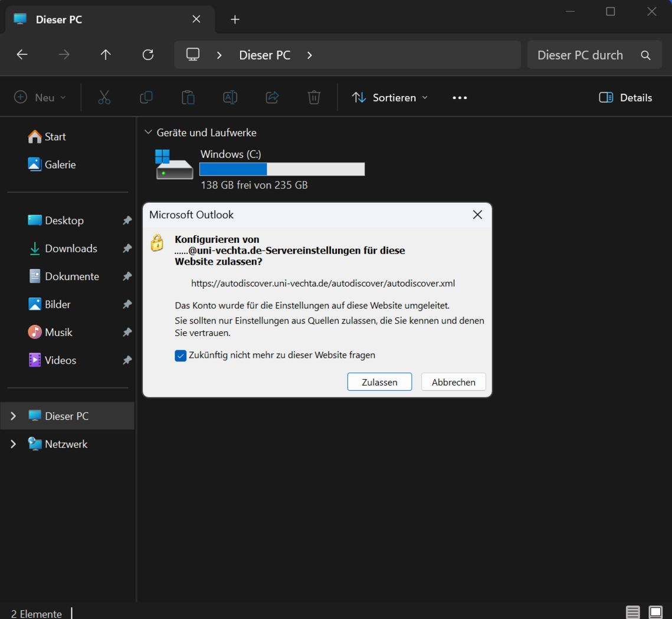Click the monitor icon in address bar
The height and width of the screenshot is (619, 672).
(x=193, y=54)
